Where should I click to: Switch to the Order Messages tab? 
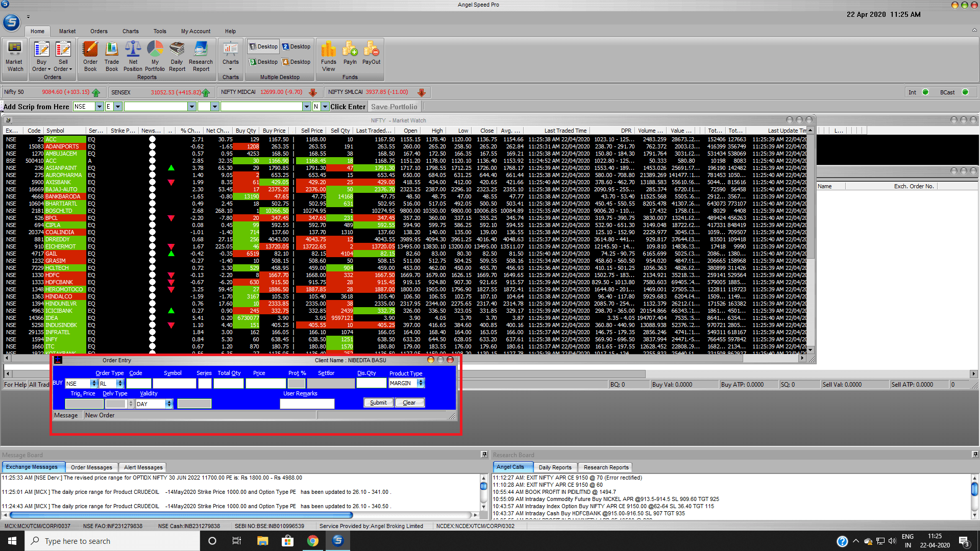coord(91,467)
